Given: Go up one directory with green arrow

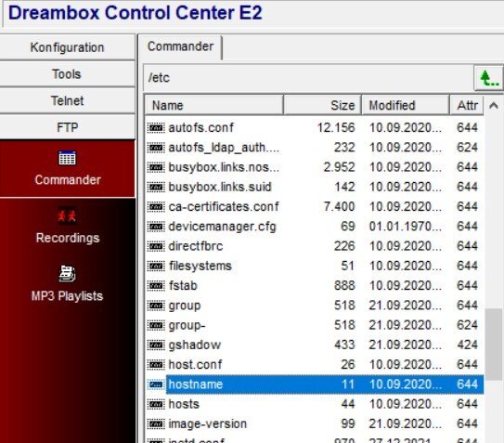Looking at the screenshot, I should pyautogui.click(x=488, y=78).
